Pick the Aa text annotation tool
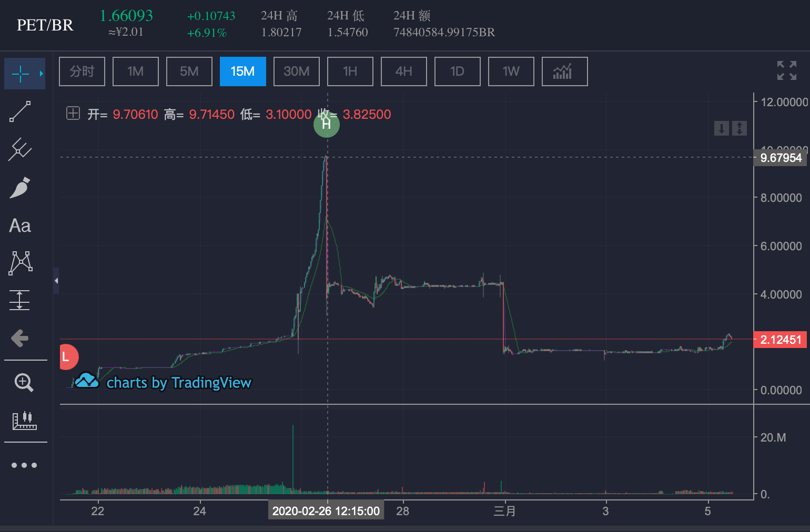This screenshot has width=810, height=532. [x=20, y=226]
